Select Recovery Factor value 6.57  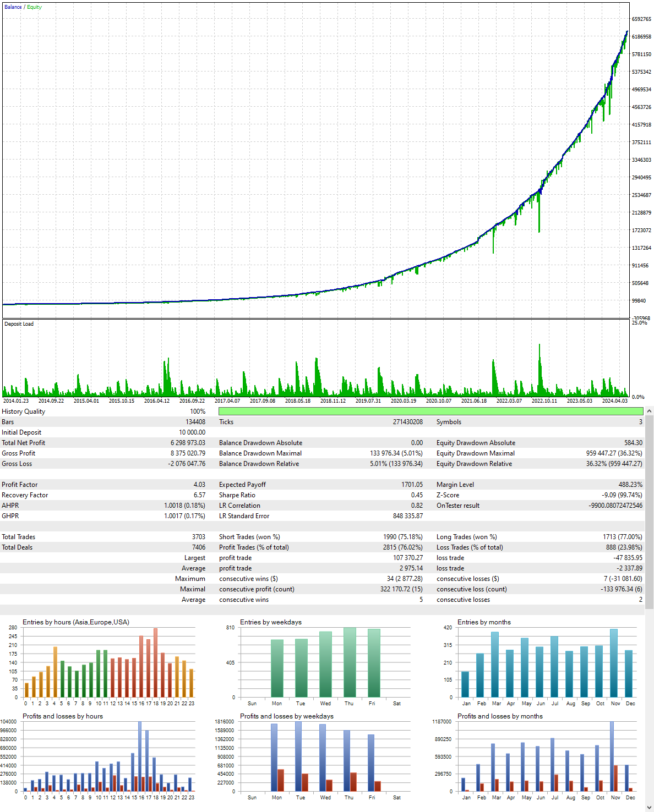click(x=199, y=495)
